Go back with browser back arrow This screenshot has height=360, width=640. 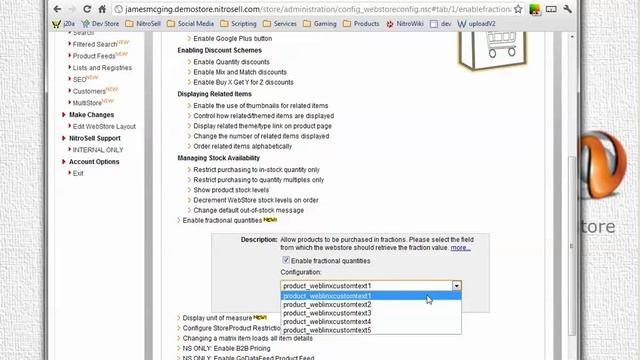point(58,9)
